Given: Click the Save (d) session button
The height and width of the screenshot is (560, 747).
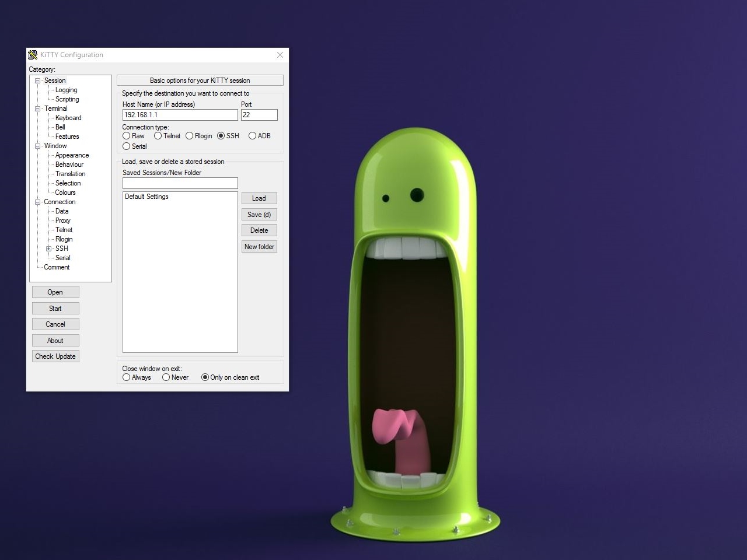Looking at the screenshot, I should (259, 215).
